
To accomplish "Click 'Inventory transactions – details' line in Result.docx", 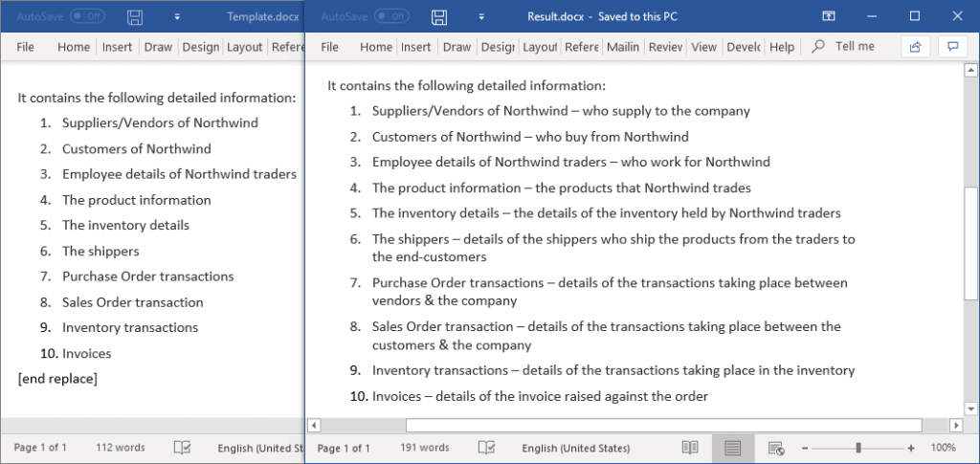I will click(613, 370).
